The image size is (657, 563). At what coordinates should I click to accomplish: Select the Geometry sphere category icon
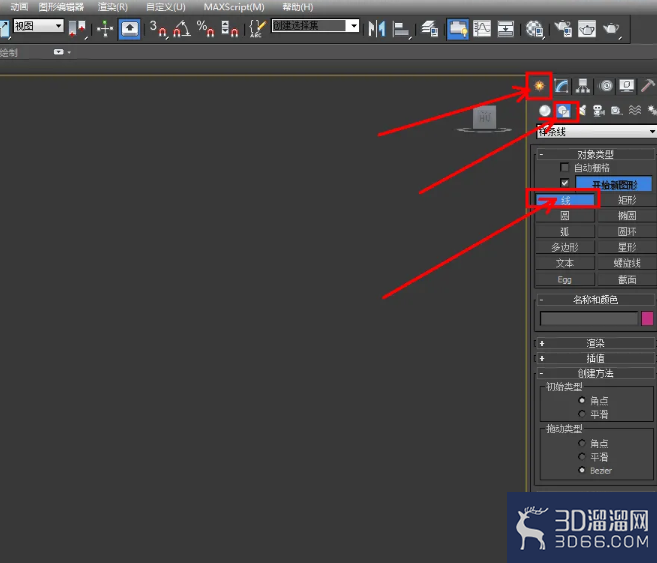tap(545, 111)
